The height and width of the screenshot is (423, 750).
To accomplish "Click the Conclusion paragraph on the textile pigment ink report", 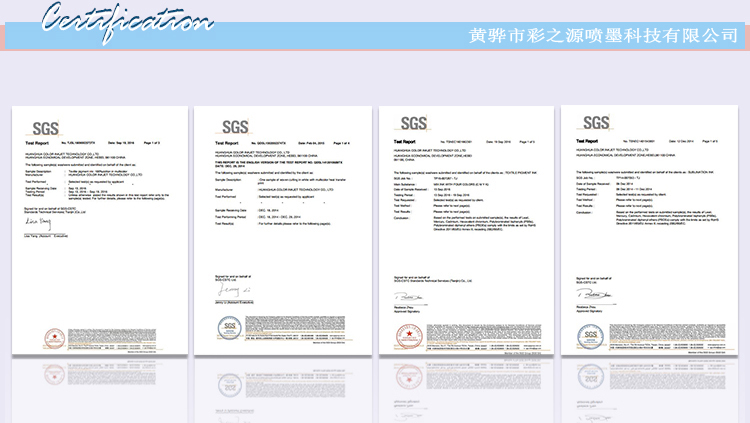I will (x=484, y=223).
